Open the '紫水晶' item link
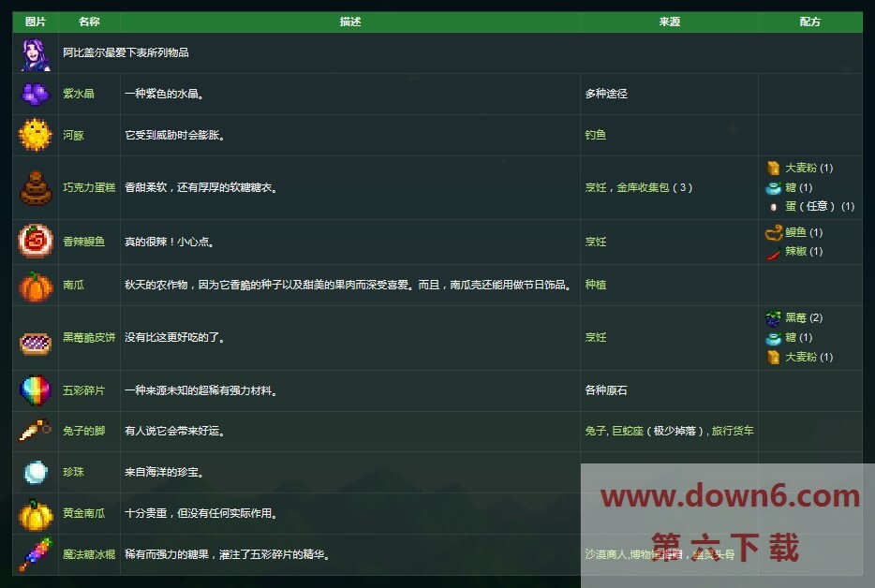The width and height of the screenshot is (875, 588). pyautogui.click(x=79, y=94)
